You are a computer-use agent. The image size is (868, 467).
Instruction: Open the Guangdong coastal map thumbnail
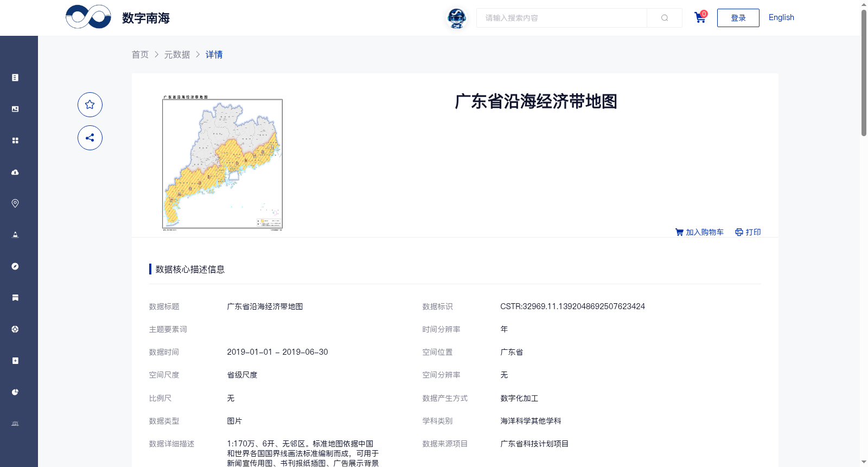(222, 163)
